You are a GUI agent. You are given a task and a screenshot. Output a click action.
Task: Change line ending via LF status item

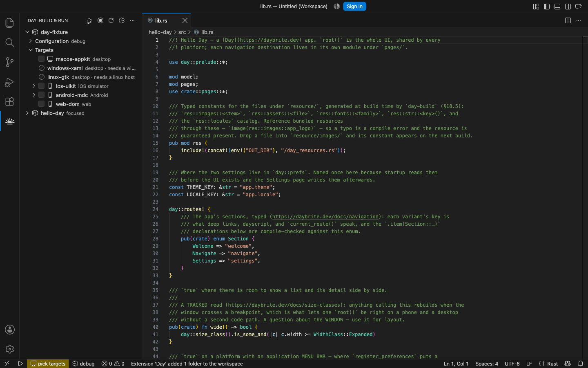point(529,364)
